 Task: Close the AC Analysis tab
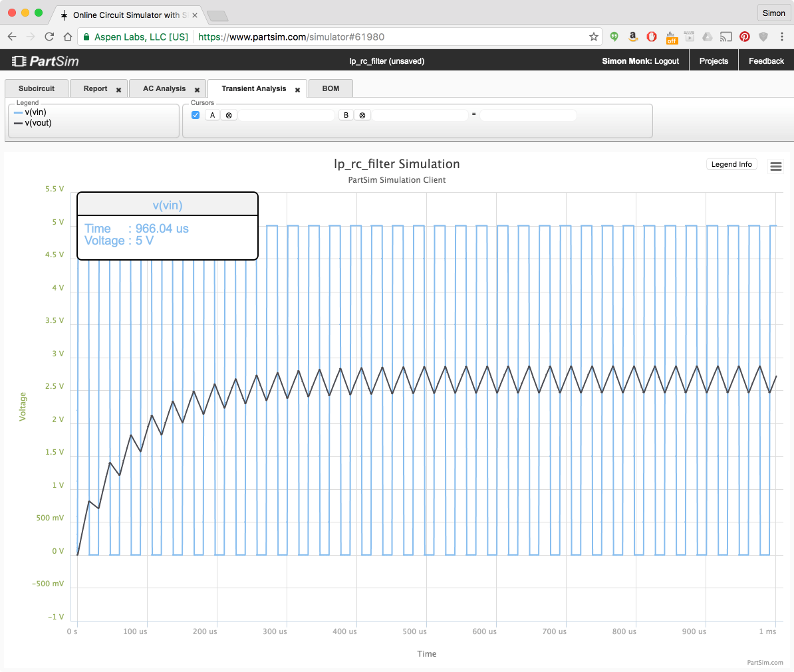(197, 90)
